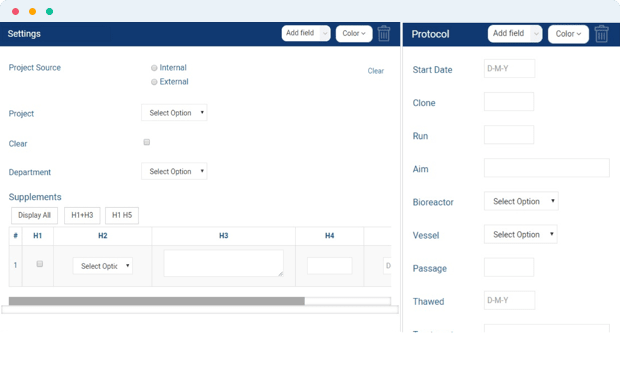
Task: Expand the Vessel dropdown
Action: click(x=521, y=235)
